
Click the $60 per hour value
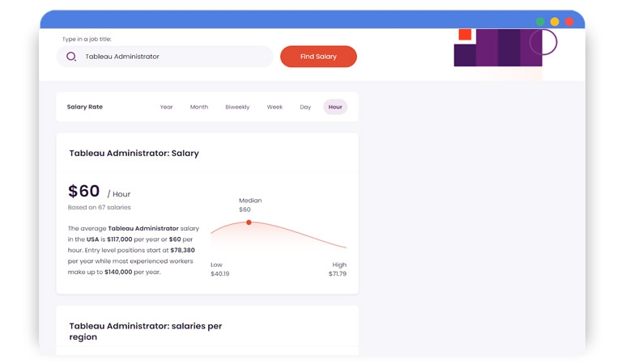pos(84,192)
